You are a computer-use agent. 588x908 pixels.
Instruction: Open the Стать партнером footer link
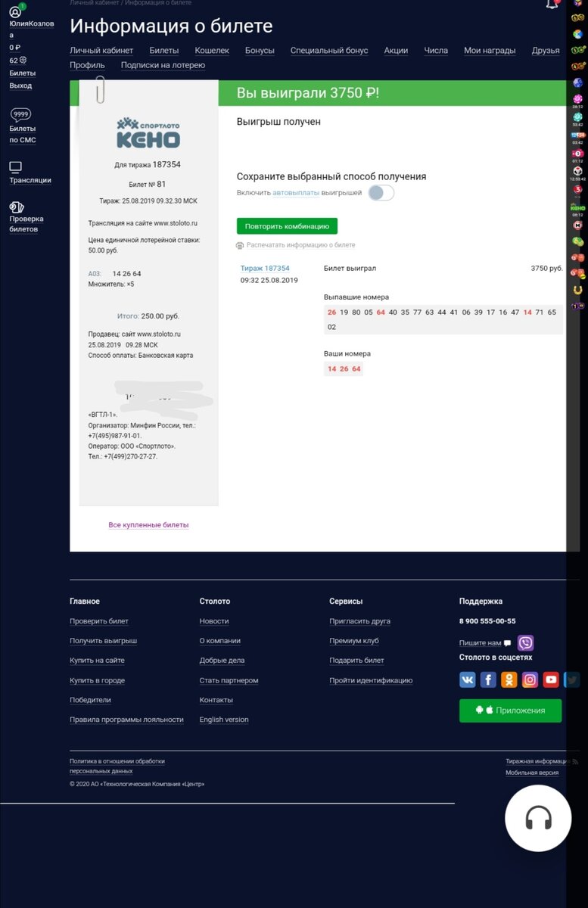pyautogui.click(x=229, y=680)
